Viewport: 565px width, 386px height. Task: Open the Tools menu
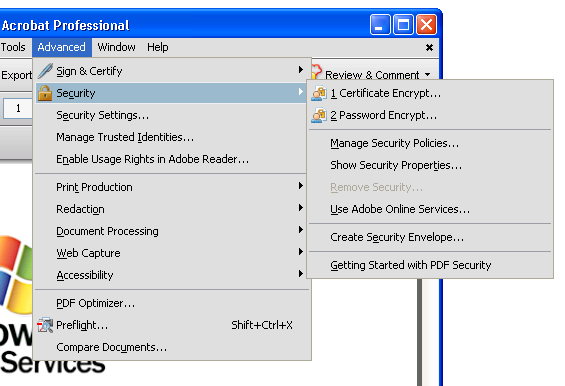[x=13, y=47]
